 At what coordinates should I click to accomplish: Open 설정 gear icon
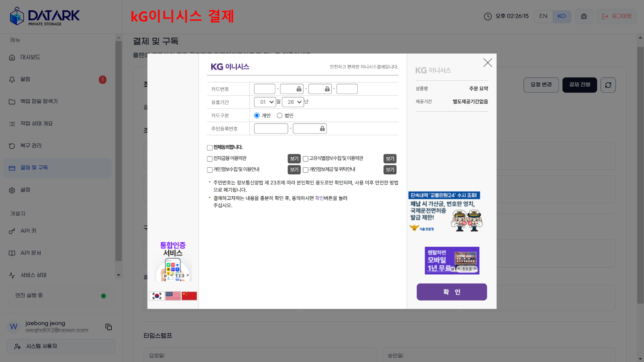(12, 190)
